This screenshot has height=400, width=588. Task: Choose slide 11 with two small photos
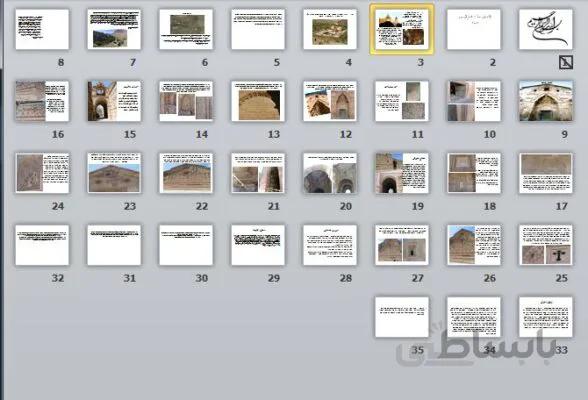pos(402,101)
